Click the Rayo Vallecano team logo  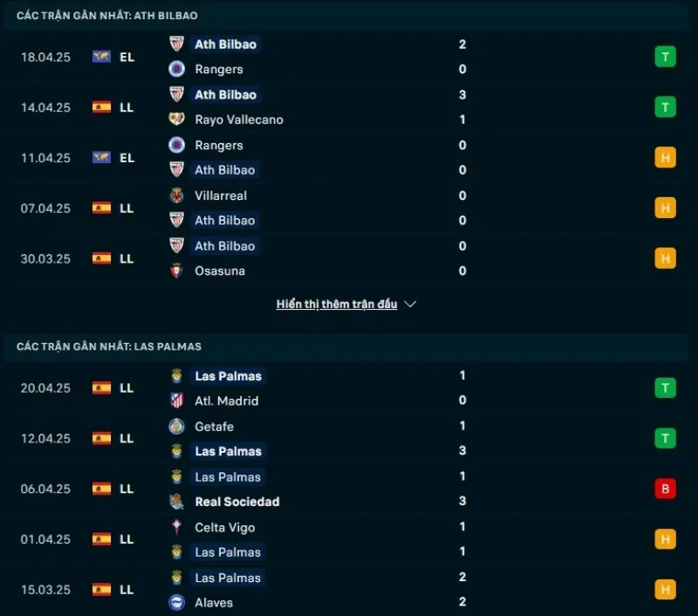pos(176,120)
